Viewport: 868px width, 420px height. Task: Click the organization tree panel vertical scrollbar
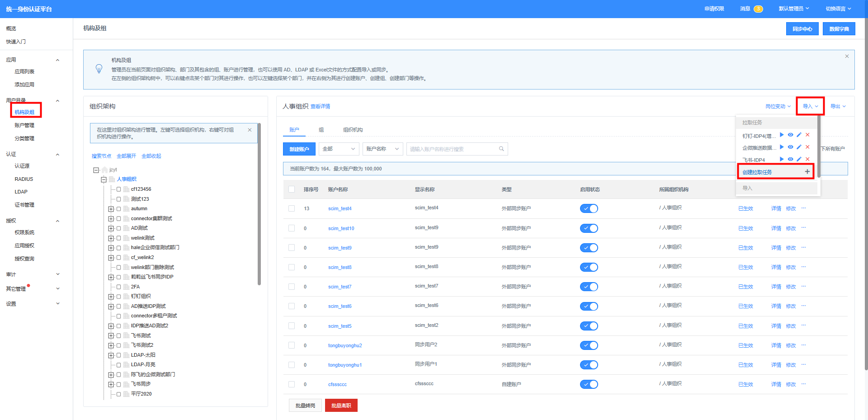coord(259,203)
